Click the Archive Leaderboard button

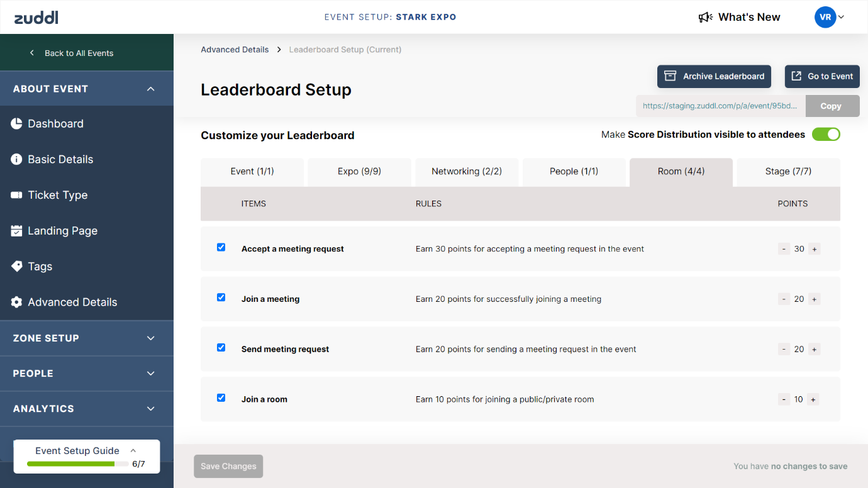[x=714, y=77]
